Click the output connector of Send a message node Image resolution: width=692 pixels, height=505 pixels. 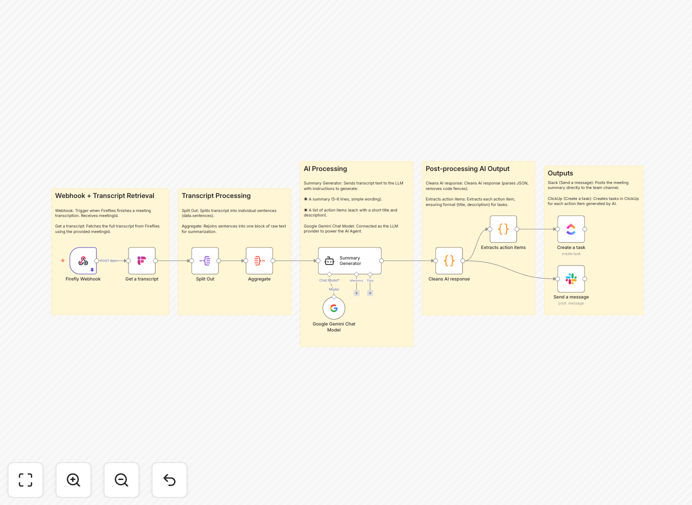(585, 279)
